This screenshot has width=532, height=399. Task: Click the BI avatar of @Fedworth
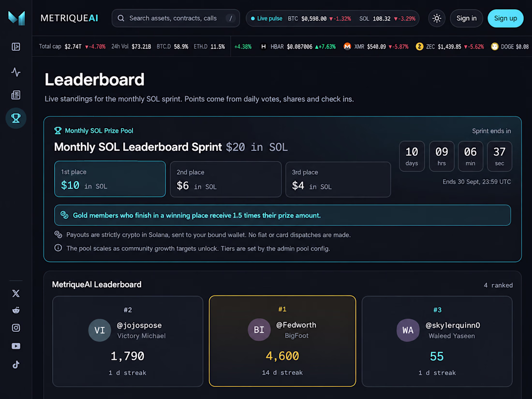[x=259, y=329]
